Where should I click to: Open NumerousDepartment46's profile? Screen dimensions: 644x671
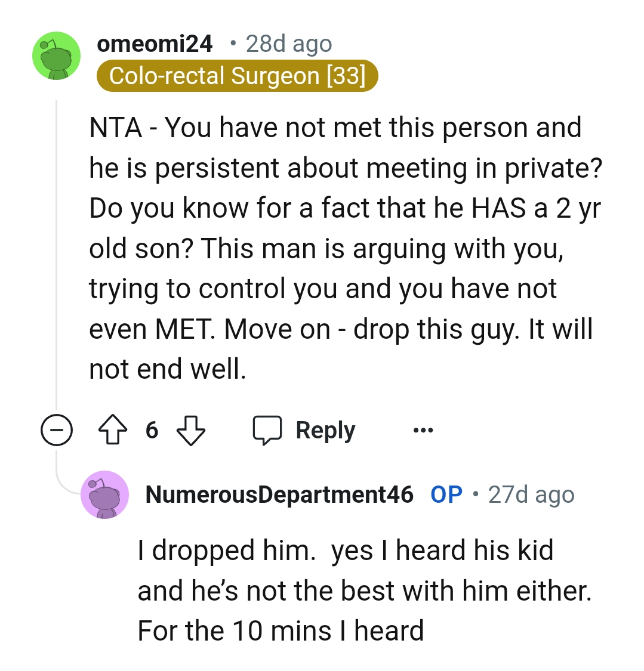point(278,494)
